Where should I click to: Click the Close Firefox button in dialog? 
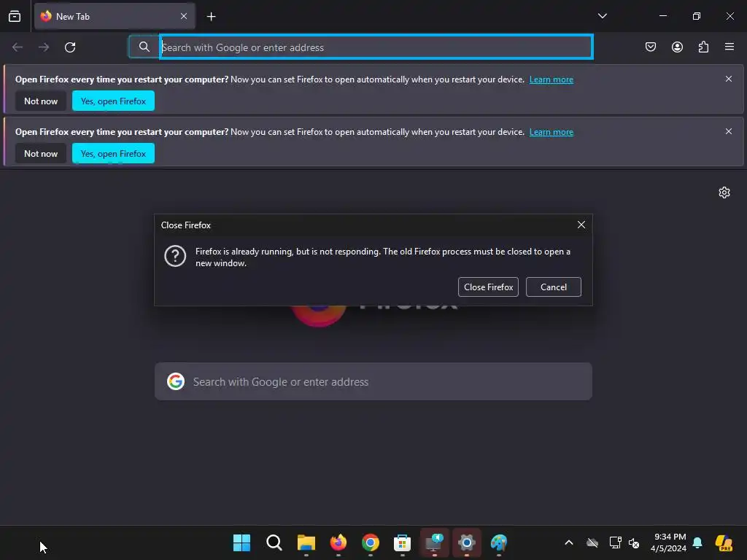tap(488, 287)
